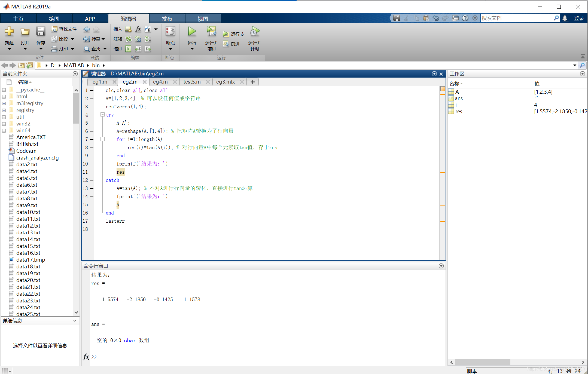Screen dimensions: 588x374
Task: Expand the win64 folder node
Action: pyautogui.click(x=4, y=131)
